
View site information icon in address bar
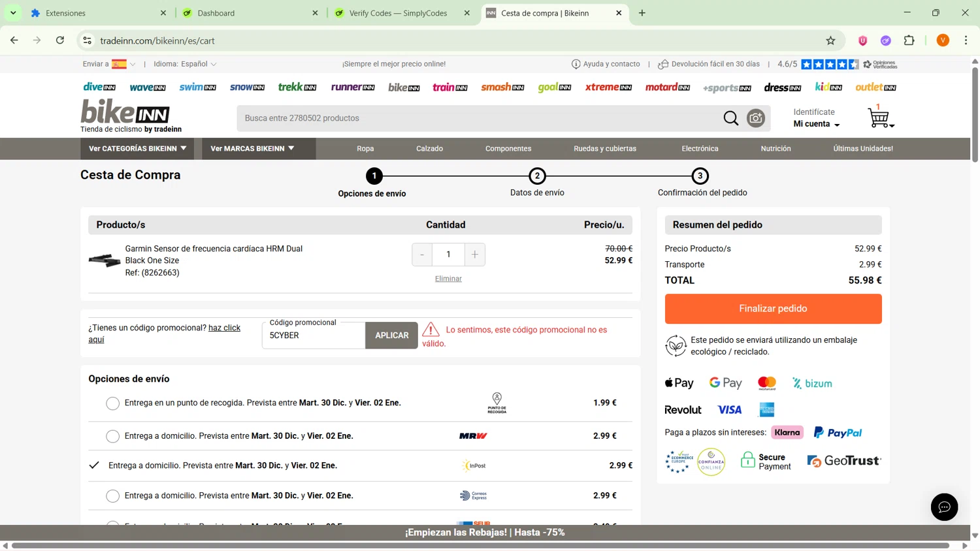click(87, 40)
